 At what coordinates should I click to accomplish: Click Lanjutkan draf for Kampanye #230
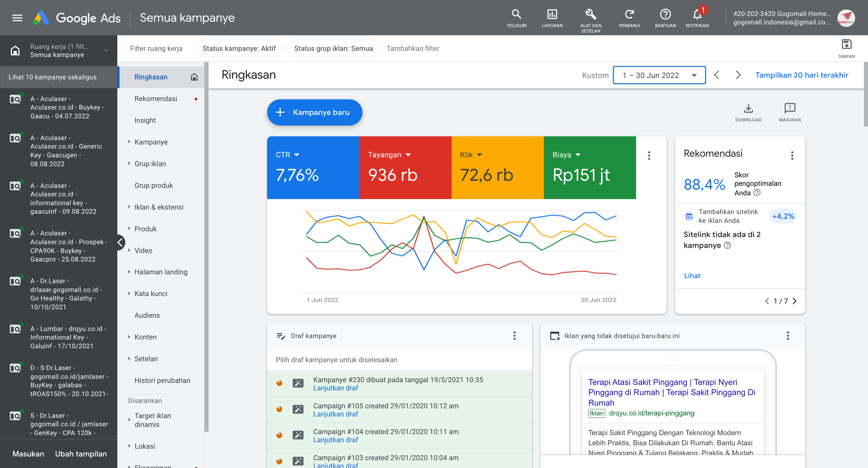[335, 388]
